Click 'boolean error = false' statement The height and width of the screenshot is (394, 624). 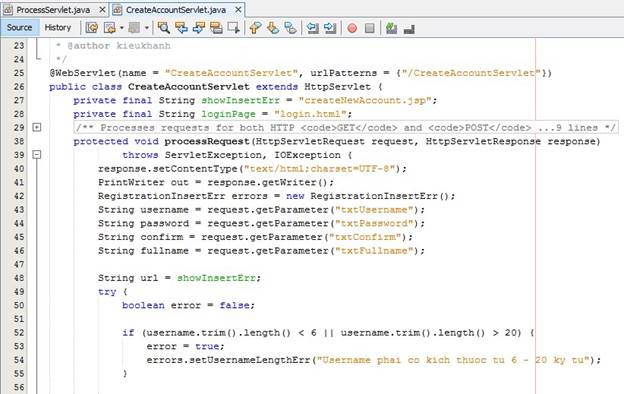[x=188, y=305]
